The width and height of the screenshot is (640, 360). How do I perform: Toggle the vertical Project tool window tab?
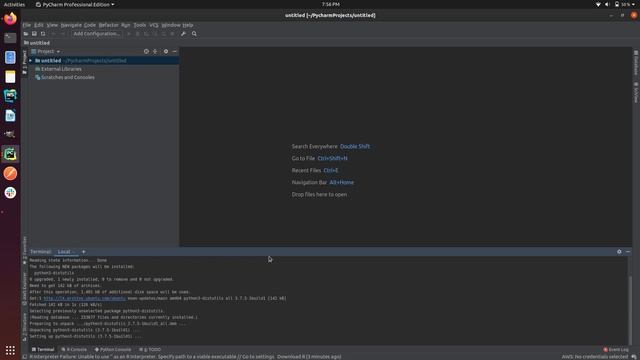tap(24, 62)
